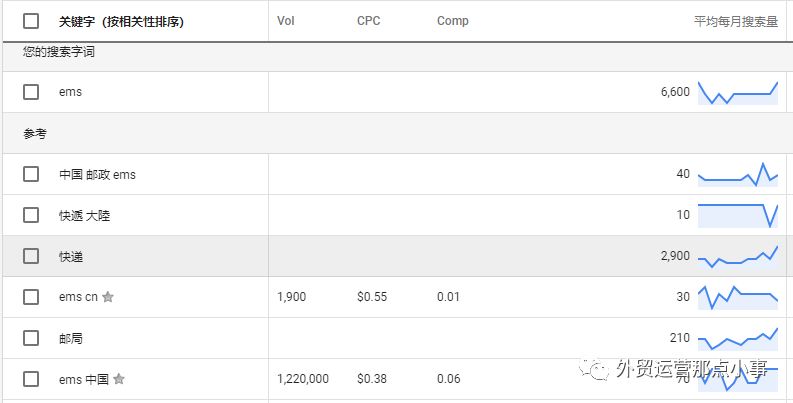793x403 pixels.
Task: Tick the checkbox next to 快递
Action: [x=31, y=256]
